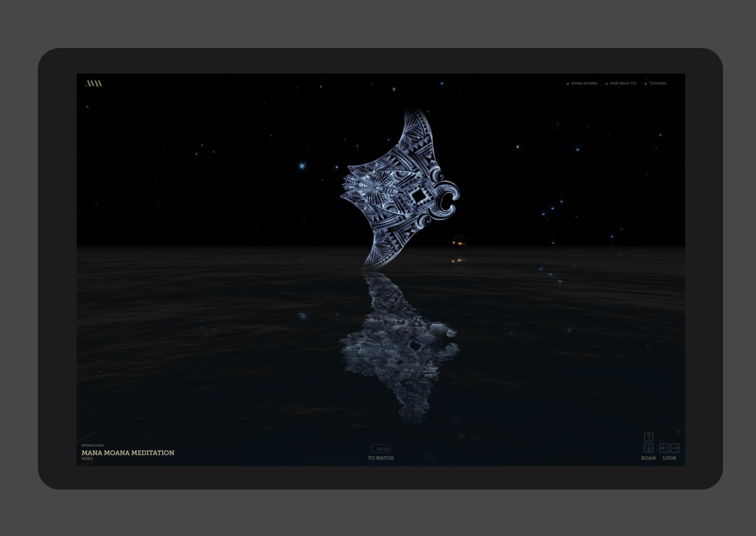Click the ROAM label text
This screenshot has height=536, width=756.
coord(648,458)
